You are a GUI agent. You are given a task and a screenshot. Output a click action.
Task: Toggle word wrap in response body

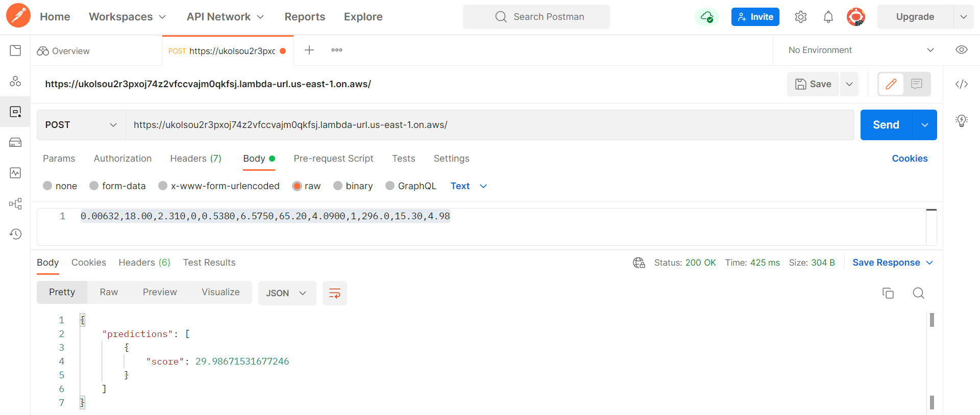(x=335, y=293)
